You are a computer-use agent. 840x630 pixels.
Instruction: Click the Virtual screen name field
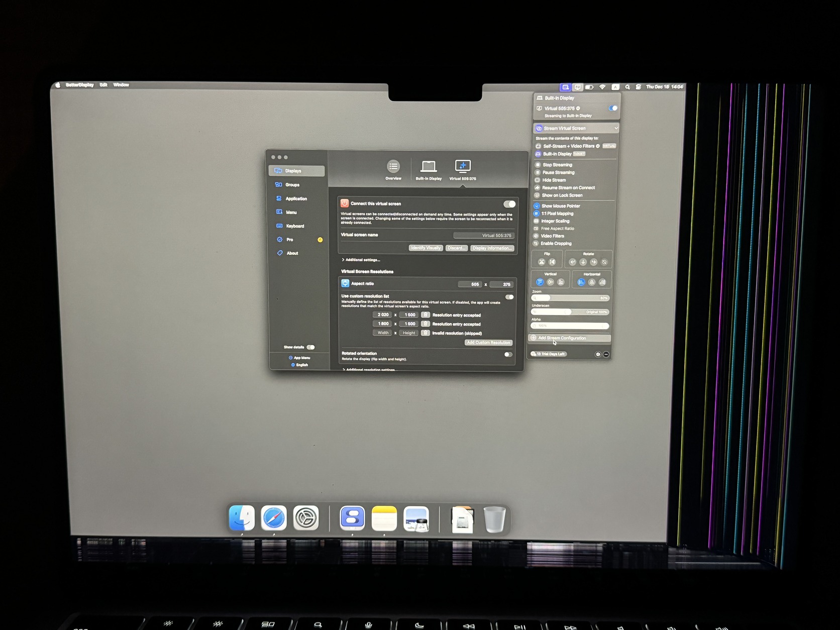pos(483,236)
